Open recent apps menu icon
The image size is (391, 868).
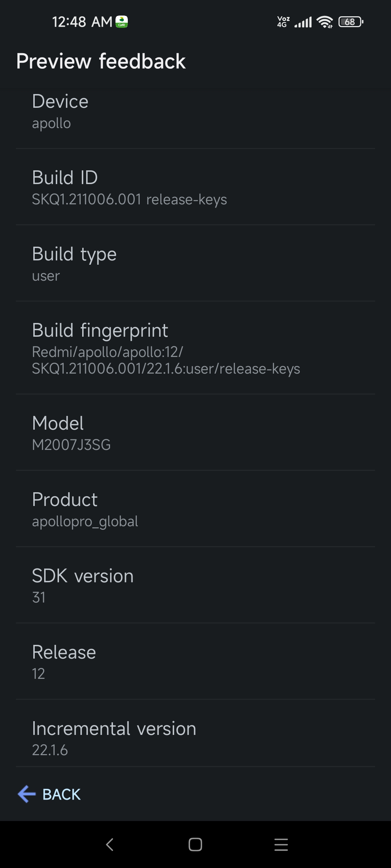click(x=281, y=844)
